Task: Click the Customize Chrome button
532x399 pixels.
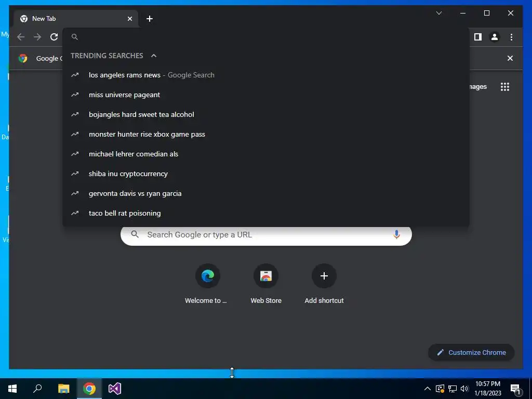Action: [471, 353]
